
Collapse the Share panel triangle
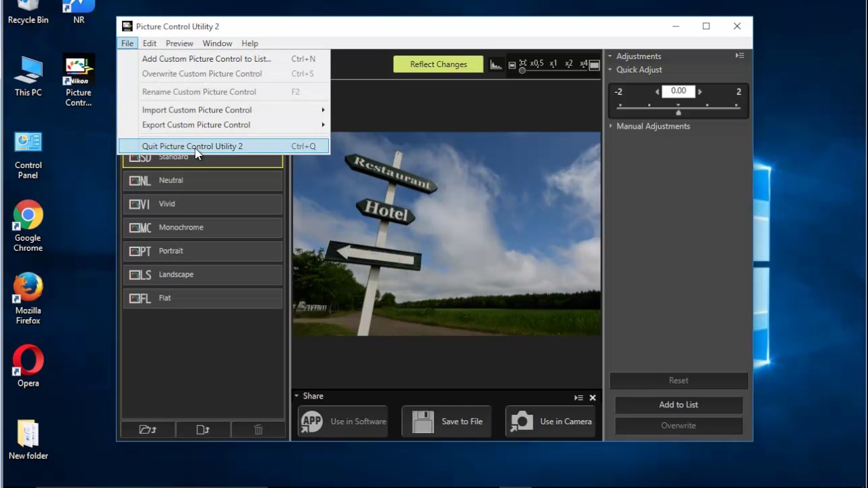coord(296,396)
